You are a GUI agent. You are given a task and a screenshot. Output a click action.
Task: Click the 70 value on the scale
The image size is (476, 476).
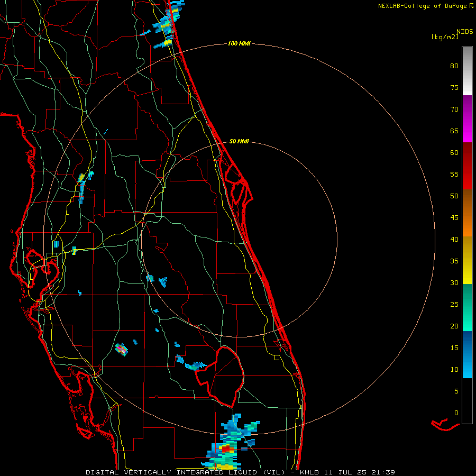point(454,109)
